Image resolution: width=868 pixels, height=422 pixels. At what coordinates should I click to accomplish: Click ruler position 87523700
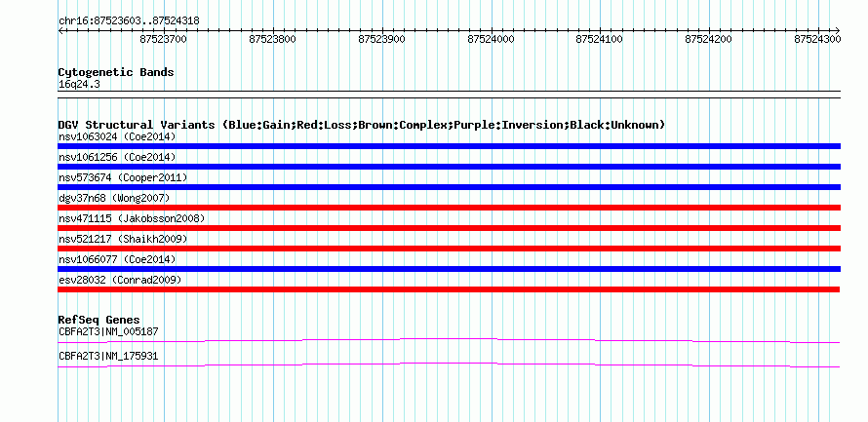pyautogui.click(x=163, y=39)
